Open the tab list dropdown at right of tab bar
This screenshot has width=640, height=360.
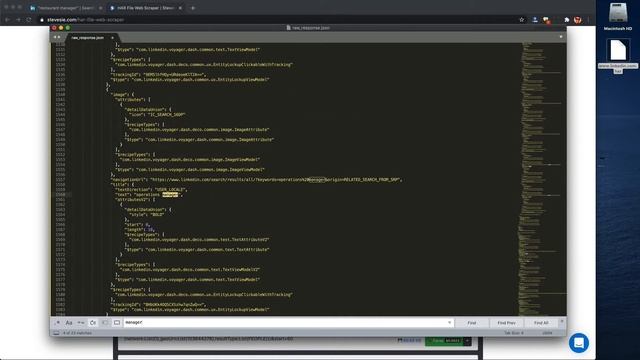pyautogui.click(x=561, y=37)
